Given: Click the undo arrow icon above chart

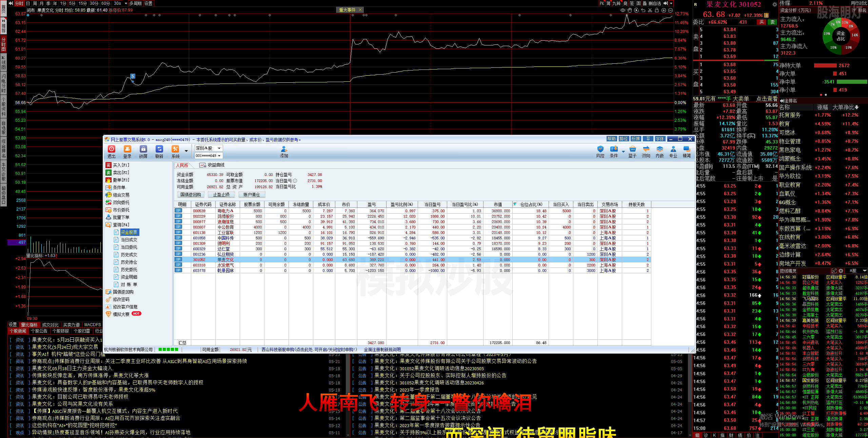Looking at the screenshot, I should (643, 10).
